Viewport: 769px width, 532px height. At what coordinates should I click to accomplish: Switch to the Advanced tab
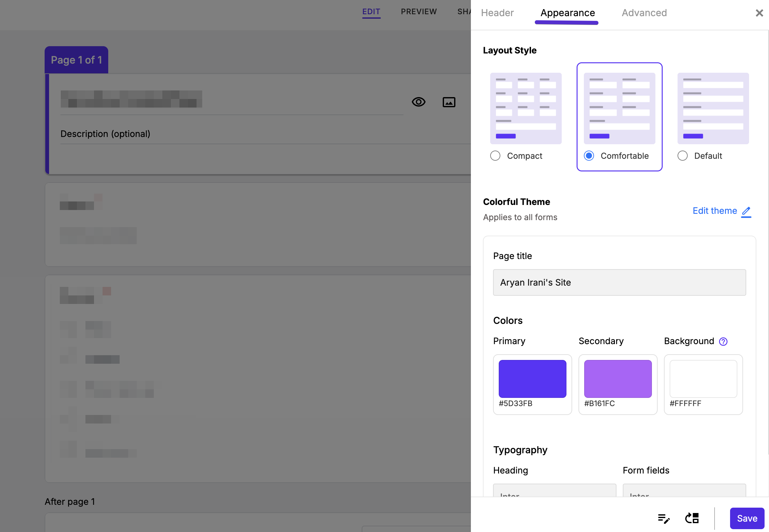[644, 13]
